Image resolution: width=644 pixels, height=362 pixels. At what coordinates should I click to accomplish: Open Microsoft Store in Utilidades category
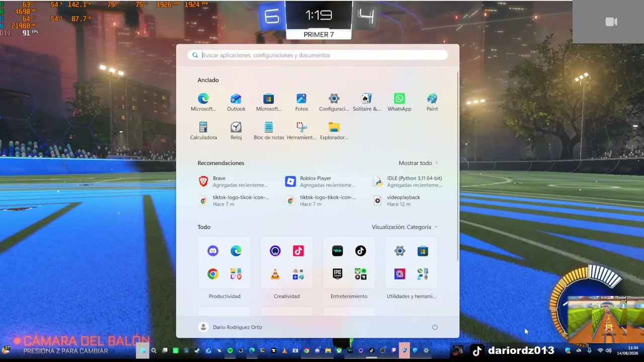point(423,251)
